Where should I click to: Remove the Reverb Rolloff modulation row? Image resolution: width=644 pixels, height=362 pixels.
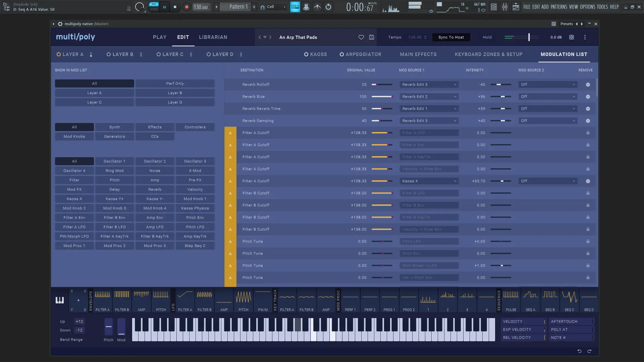click(x=588, y=84)
